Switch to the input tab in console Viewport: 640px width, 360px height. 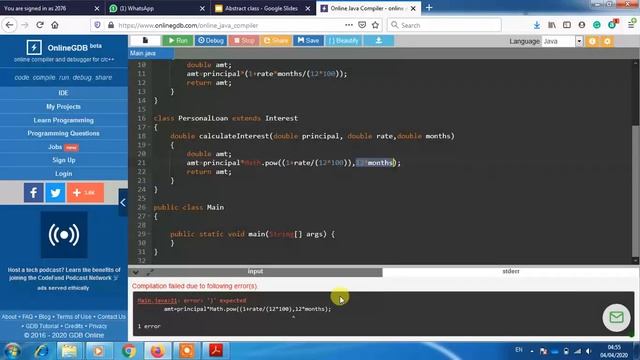255,271
